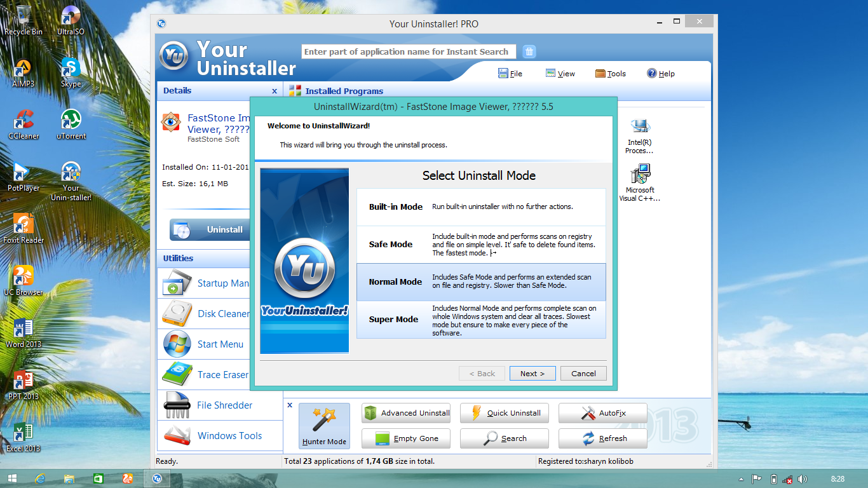
Task: Open the View menu
Action: click(x=560, y=74)
